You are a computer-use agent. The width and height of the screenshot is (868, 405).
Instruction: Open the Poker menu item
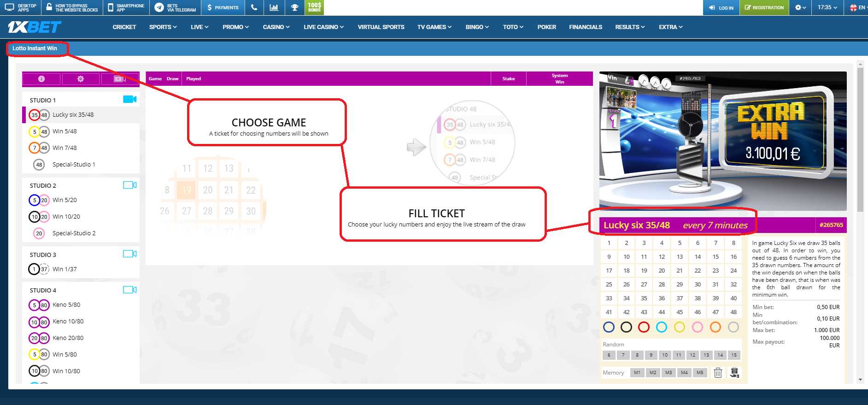(546, 27)
